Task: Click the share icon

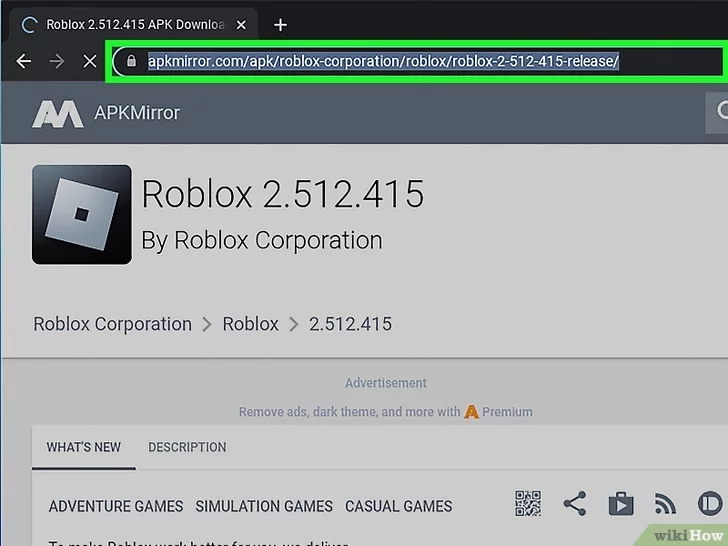Action: (575, 504)
